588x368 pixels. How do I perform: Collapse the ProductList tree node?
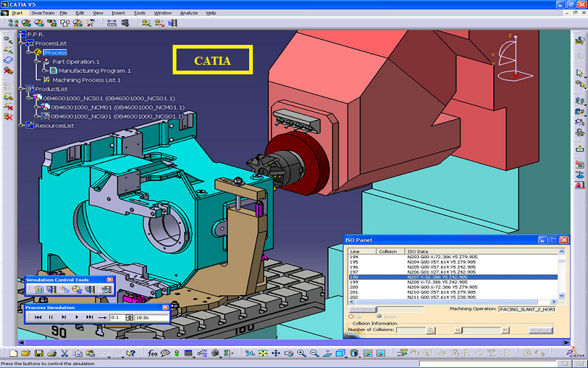coord(21,88)
